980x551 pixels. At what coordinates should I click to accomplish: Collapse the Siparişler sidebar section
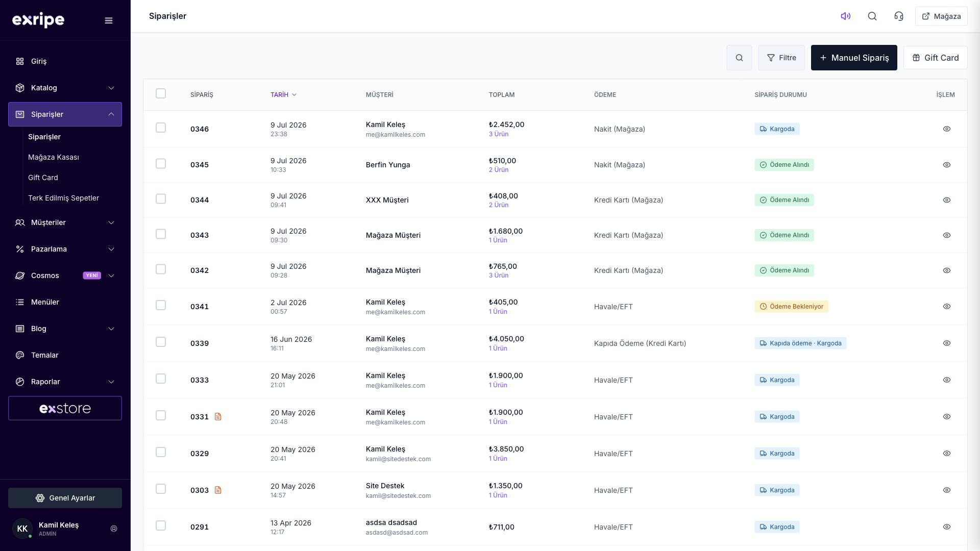tap(65, 114)
